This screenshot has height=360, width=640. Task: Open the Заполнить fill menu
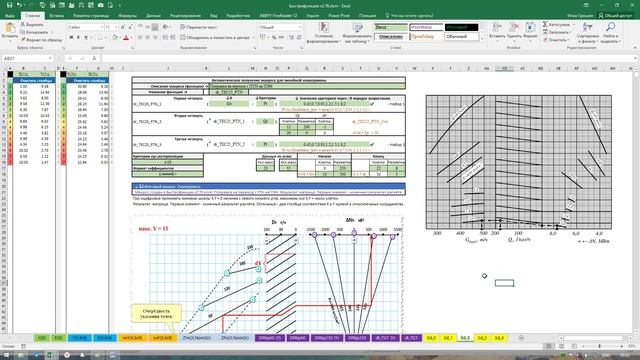point(558,32)
